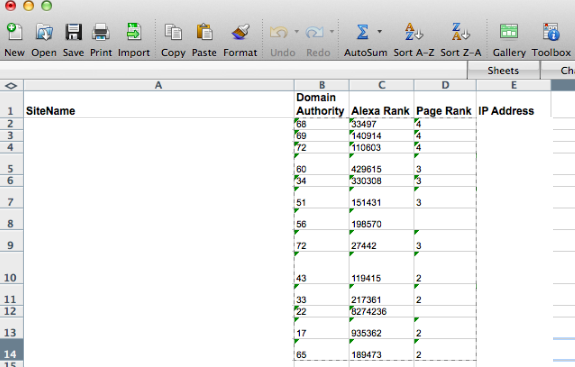Click the select-all corner button
The height and width of the screenshot is (367, 575).
(11, 85)
